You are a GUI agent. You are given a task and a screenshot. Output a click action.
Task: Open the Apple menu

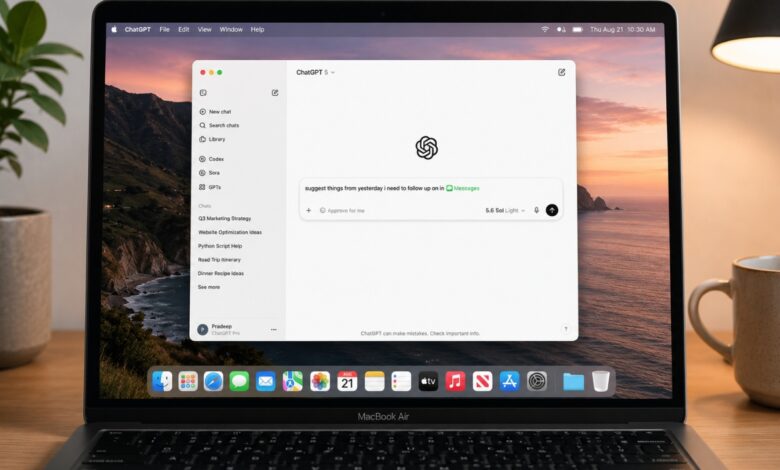click(x=114, y=29)
